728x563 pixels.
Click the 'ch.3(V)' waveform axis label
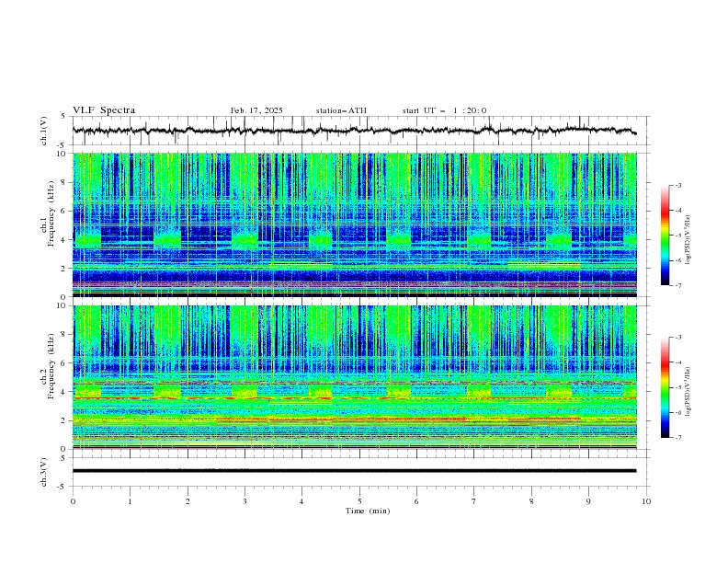click(44, 472)
